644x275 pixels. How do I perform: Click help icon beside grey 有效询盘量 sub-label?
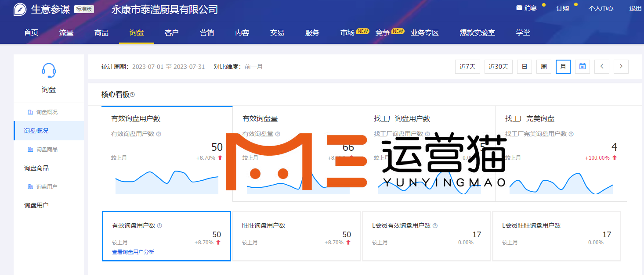click(x=278, y=134)
